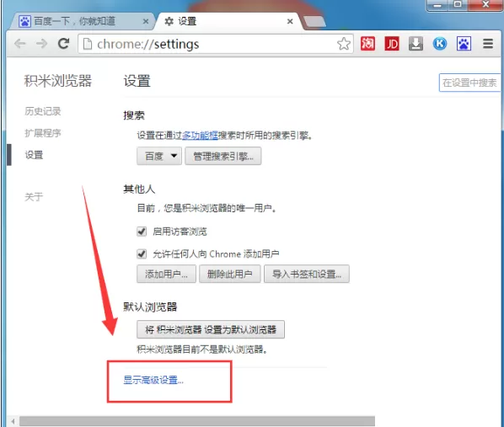Click the 默认浏览器 section heading
504x427 pixels.
(150, 307)
